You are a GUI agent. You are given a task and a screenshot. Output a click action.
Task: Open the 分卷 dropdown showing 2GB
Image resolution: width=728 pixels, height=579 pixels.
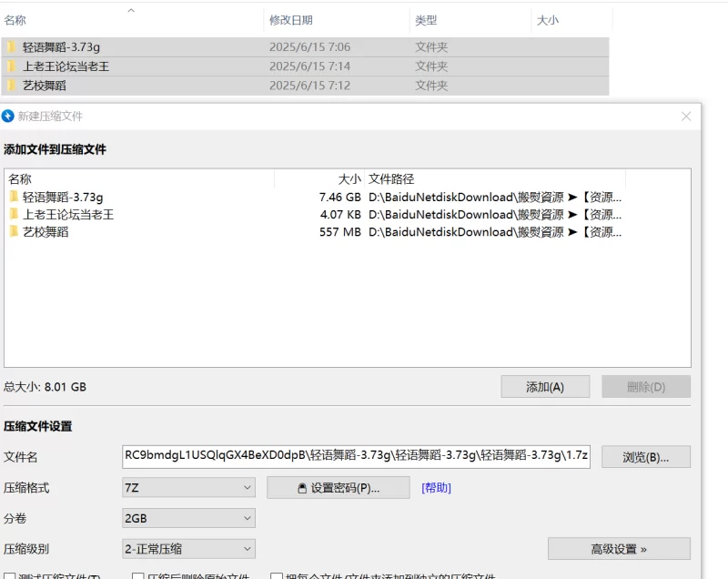click(x=188, y=518)
